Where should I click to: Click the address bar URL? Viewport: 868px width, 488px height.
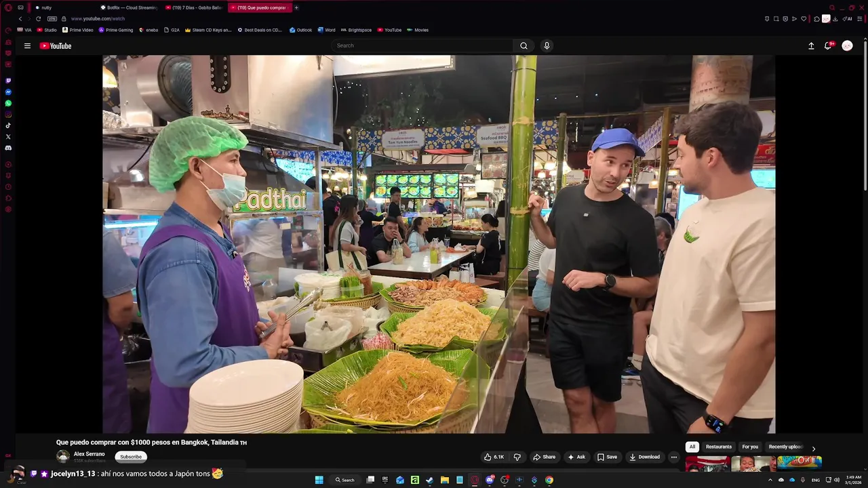click(x=98, y=19)
